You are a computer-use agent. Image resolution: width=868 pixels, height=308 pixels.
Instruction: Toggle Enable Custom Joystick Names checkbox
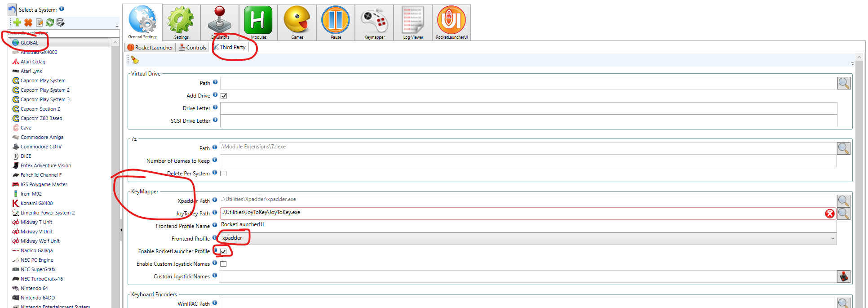pyautogui.click(x=223, y=264)
